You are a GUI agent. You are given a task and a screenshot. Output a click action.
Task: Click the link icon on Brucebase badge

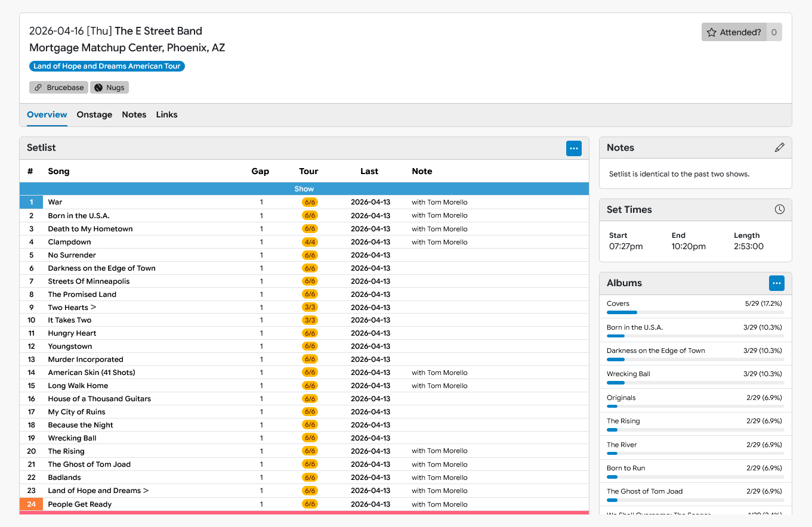39,88
